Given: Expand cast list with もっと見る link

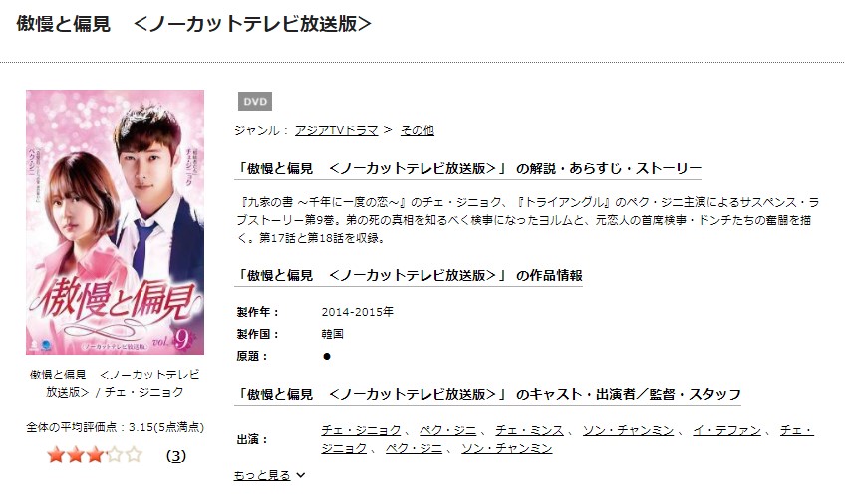Looking at the screenshot, I should [262, 475].
